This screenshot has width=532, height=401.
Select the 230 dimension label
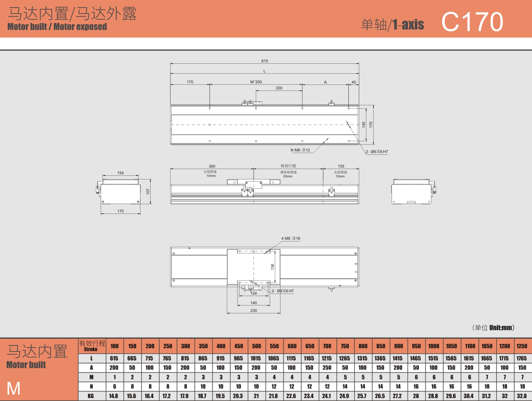[254, 311]
